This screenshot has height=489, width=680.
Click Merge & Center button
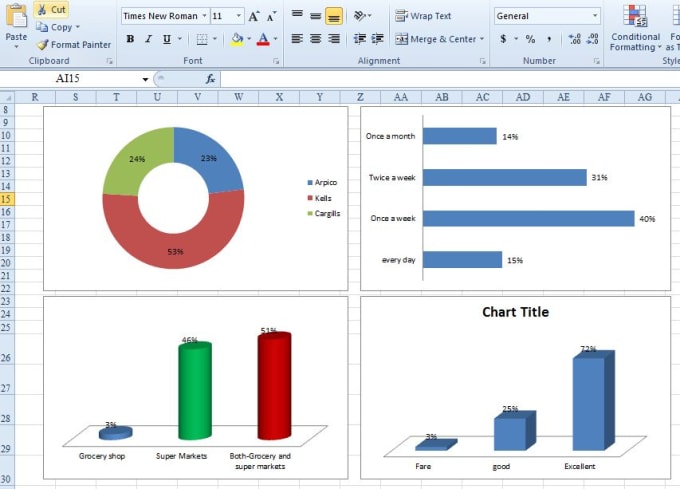click(x=435, y=39)
